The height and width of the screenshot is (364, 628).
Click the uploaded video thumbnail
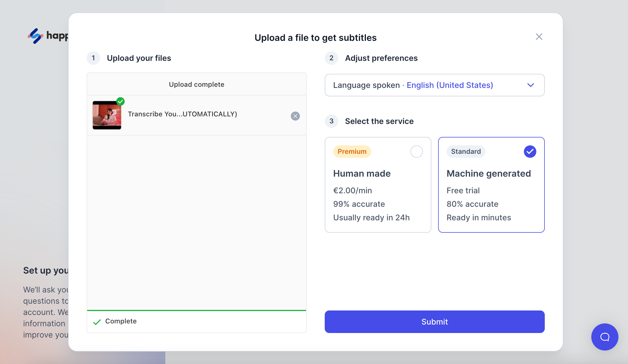[x=107, y=116]
